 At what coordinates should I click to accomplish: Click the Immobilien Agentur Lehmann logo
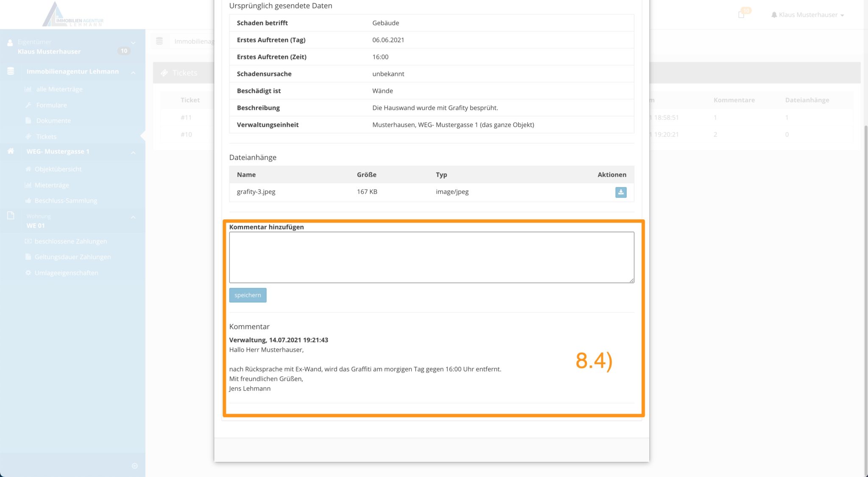coord(73,15)
